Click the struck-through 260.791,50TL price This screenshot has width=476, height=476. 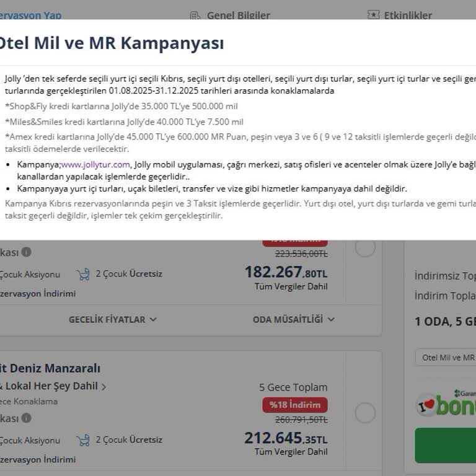click(x=301, y=420)
